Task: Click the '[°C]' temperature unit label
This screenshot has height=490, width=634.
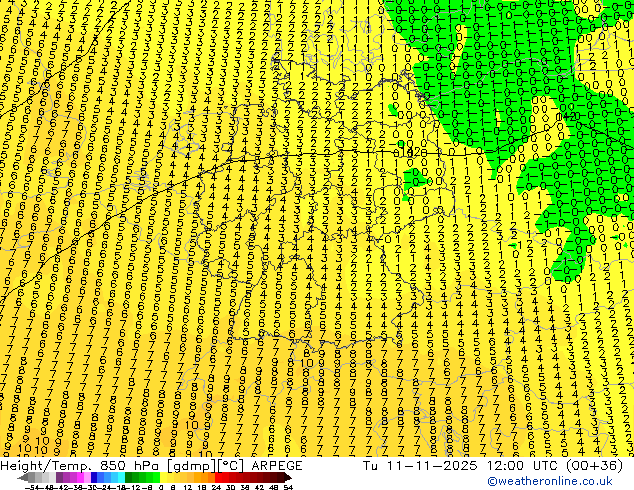Action: [232, 466]
